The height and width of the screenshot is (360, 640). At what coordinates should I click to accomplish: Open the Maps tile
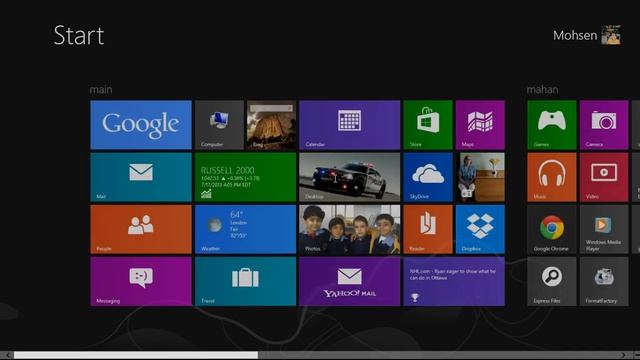point(480,125)
